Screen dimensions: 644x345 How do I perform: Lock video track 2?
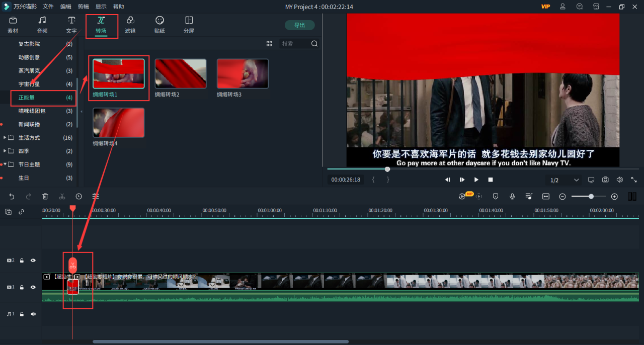coord(21,261)
